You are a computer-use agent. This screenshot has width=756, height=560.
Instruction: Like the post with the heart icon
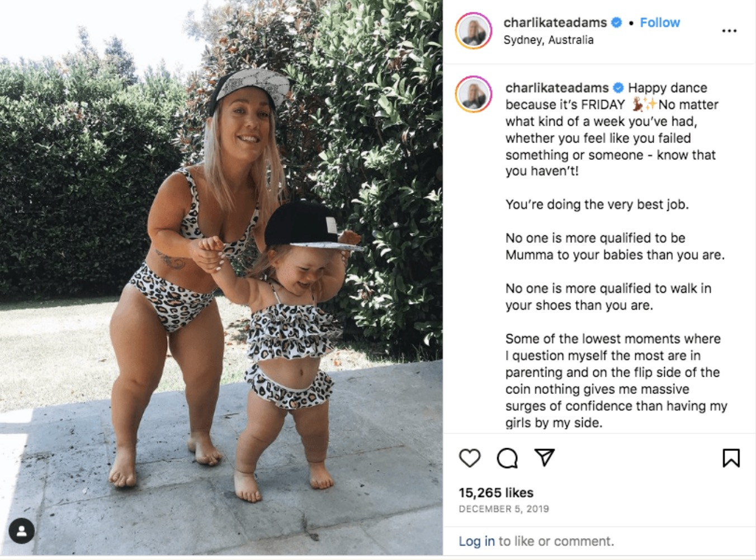(x=469, y=458)
